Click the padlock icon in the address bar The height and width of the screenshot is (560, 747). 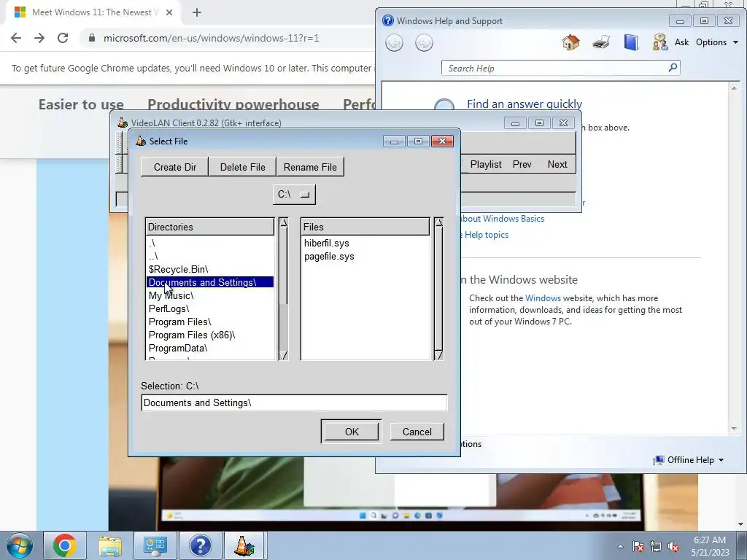click(92, 38)
